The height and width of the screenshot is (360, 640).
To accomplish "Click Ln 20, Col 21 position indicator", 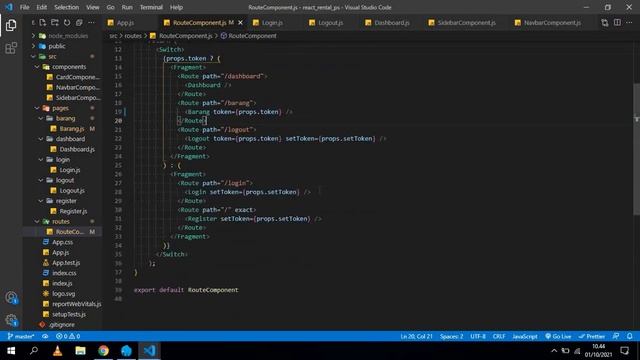I will point(416,336).
